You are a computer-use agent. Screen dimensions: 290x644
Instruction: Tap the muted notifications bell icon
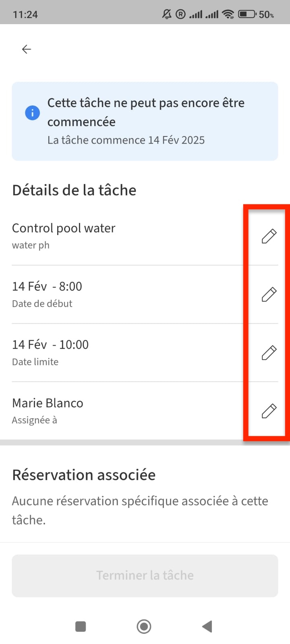click(x=167, y=14)
